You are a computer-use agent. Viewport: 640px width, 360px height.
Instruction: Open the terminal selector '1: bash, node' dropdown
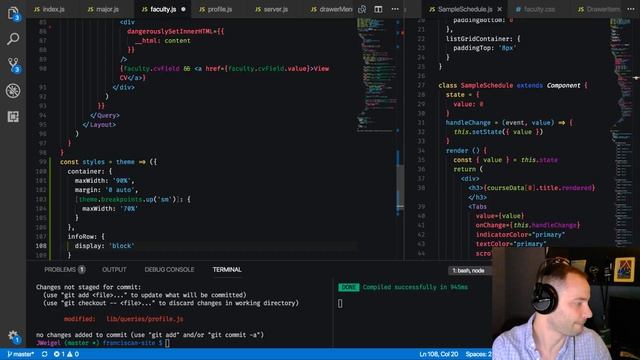point(469,271)
